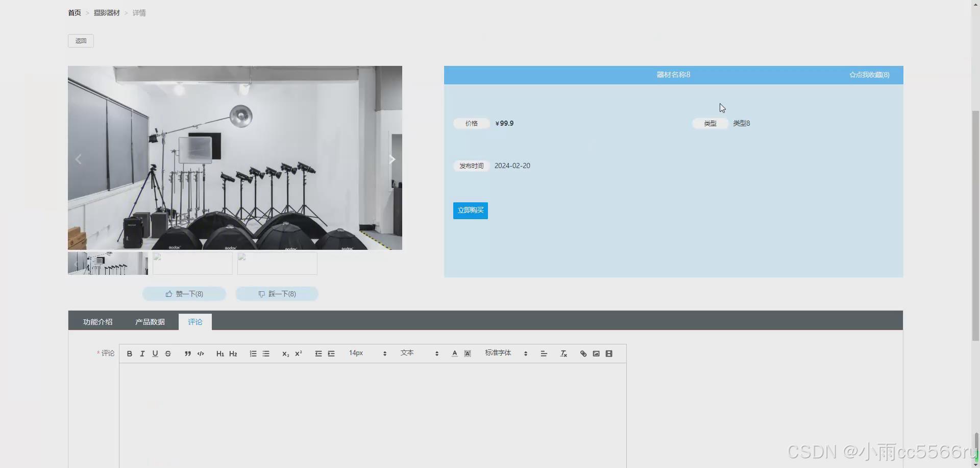Increase indent in editor
Viewport: 980px width, 468px height.
point(331,354)
